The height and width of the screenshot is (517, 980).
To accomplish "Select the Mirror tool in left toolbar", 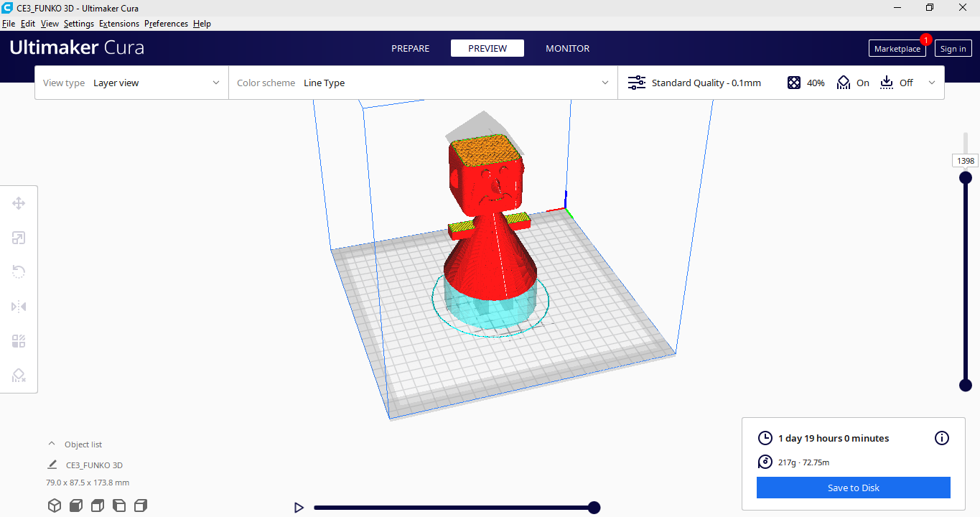I will pos(19,307).
